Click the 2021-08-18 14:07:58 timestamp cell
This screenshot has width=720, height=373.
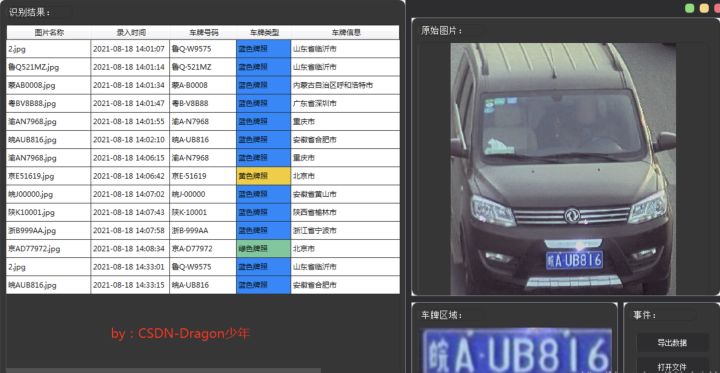click(x=130, y=231)
